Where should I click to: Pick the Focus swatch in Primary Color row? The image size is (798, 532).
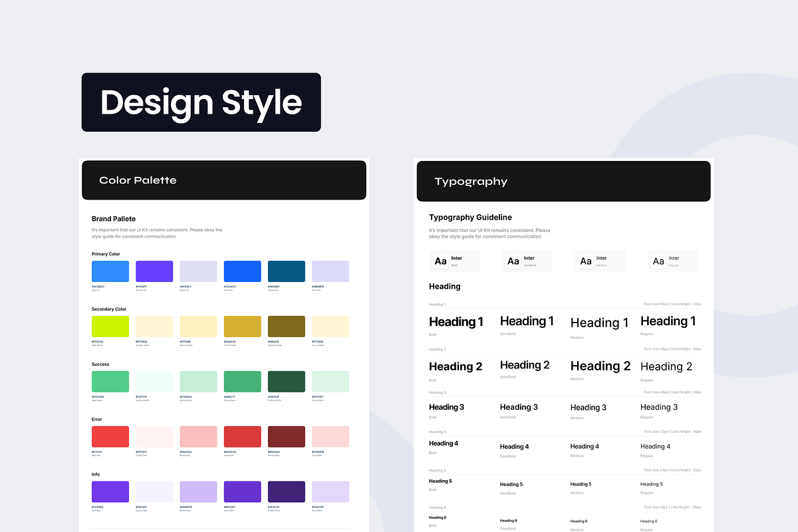click(331, 271)
